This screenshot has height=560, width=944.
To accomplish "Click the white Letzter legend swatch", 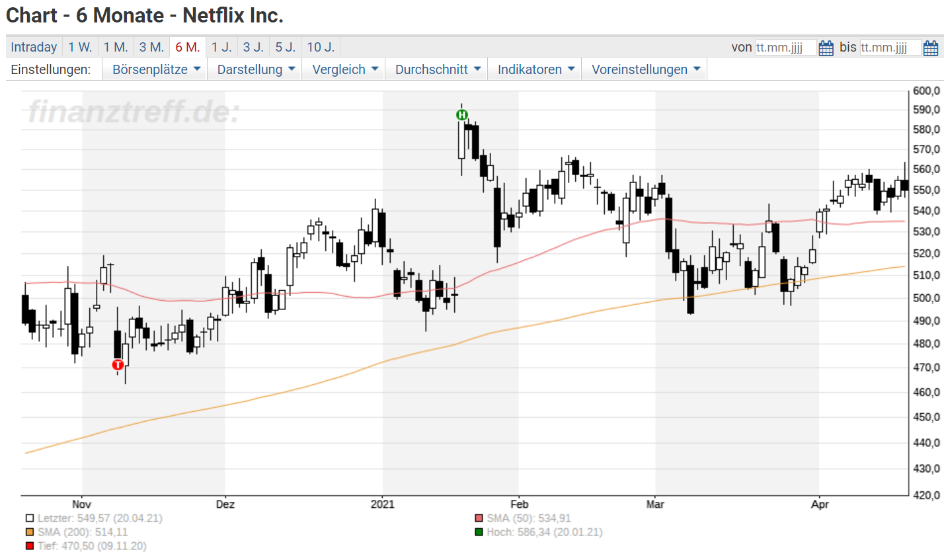I will coord(30,518).
